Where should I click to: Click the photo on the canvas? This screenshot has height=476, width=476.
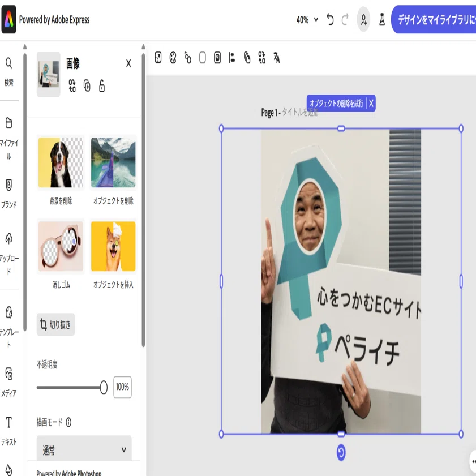pos(341,281)
